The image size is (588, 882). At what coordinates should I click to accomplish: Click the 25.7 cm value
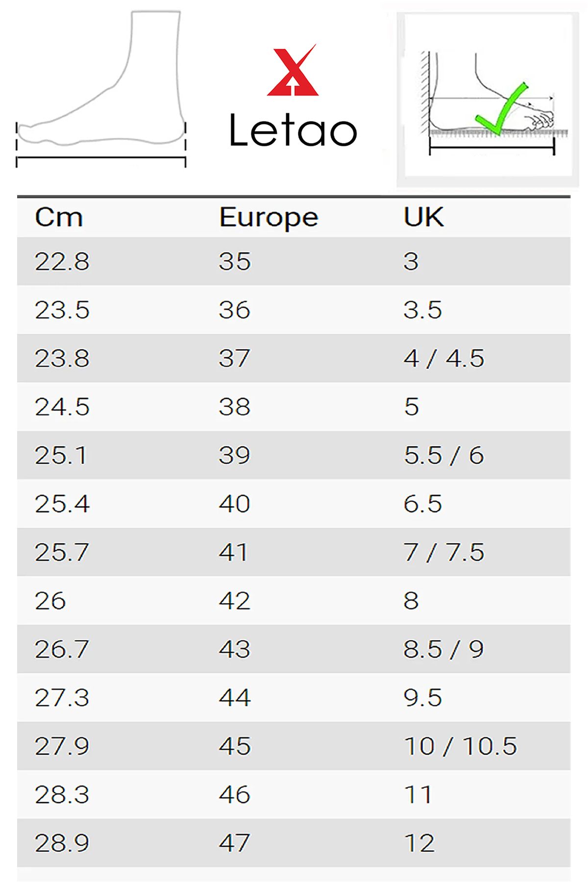tap(62, 552)
